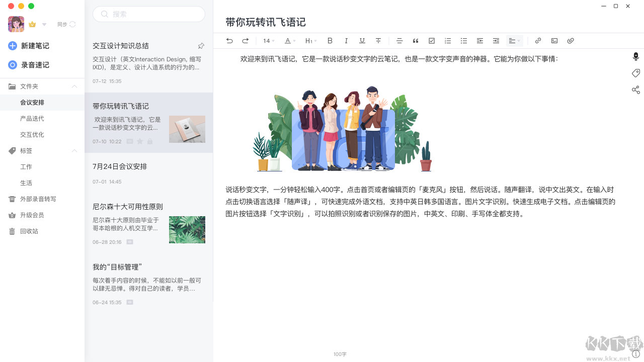Attach a file with the paperclip icon
Viewport: 644px width, 362px height.
tap(571, 41)
